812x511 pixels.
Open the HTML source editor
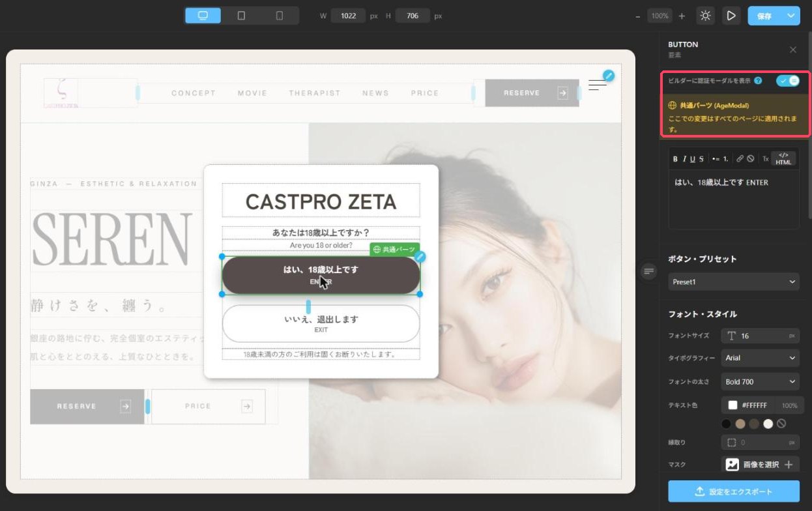783,158
